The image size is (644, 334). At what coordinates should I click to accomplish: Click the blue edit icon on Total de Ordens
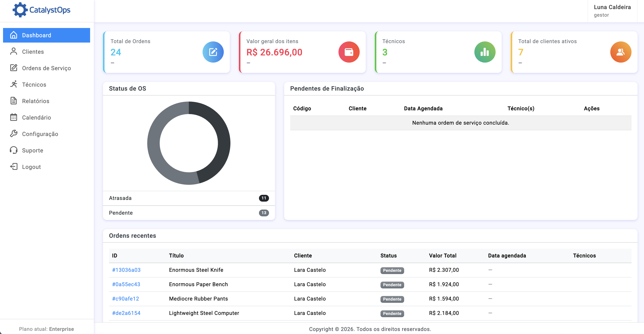213,52
